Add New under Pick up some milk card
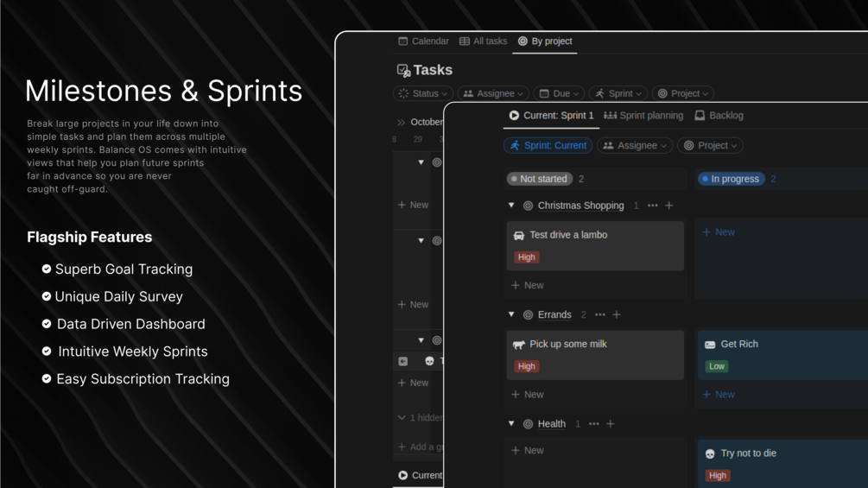Screen dimensions: 868x488 click(527, 394)
